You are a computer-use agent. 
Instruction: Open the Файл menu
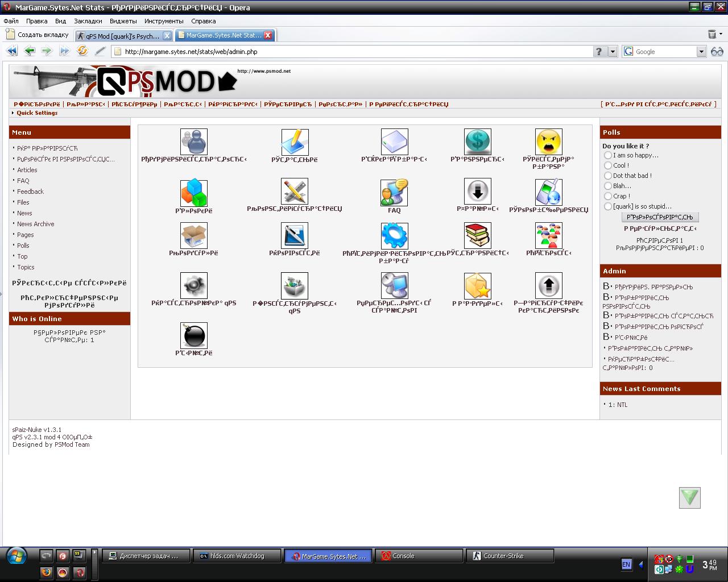(11, 21)
